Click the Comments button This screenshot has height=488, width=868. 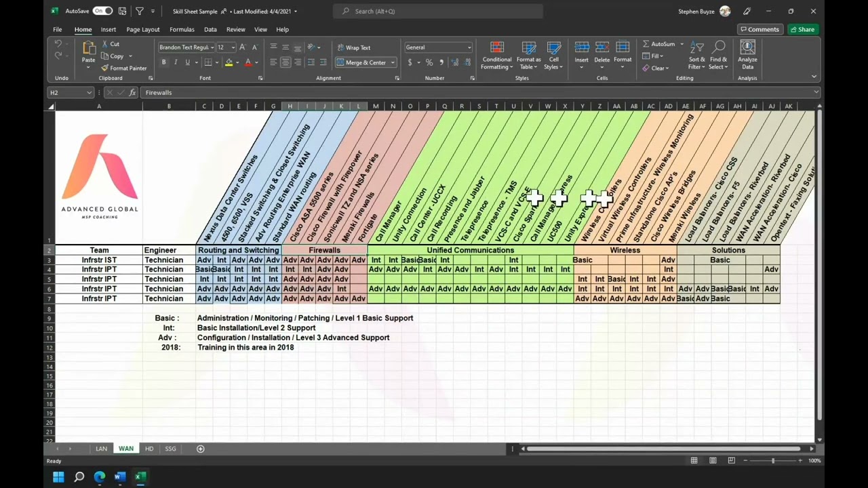(759, 29)
